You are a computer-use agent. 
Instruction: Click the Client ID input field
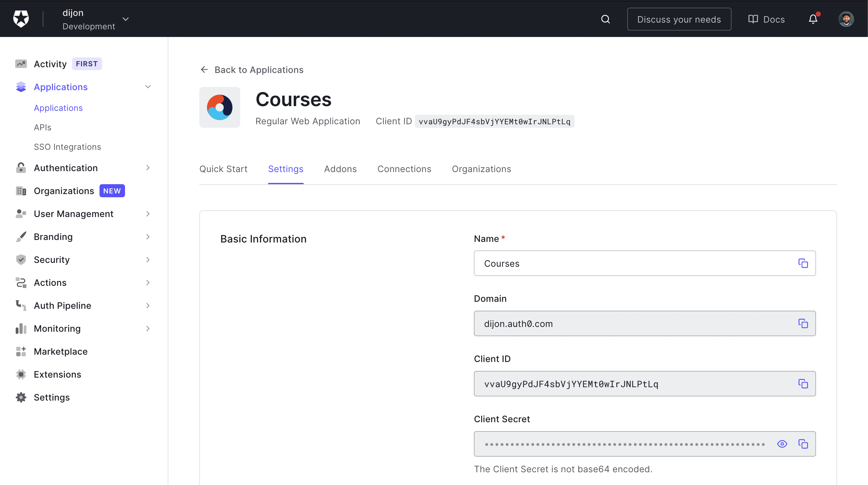pyautogui.click(x=644, y=384)
